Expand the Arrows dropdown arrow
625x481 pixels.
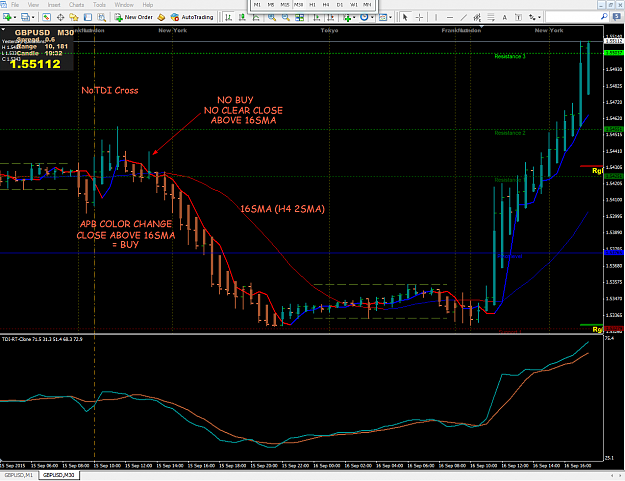tap(539, 17)
